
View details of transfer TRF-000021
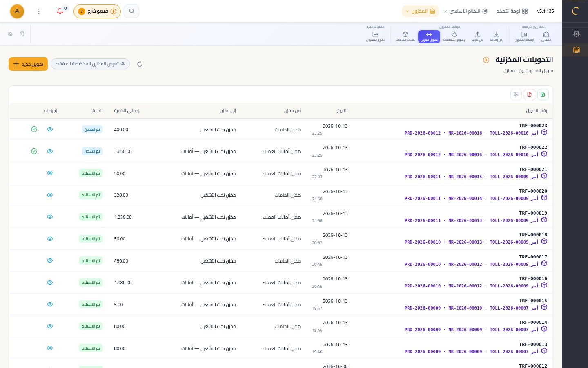[50, 173]
